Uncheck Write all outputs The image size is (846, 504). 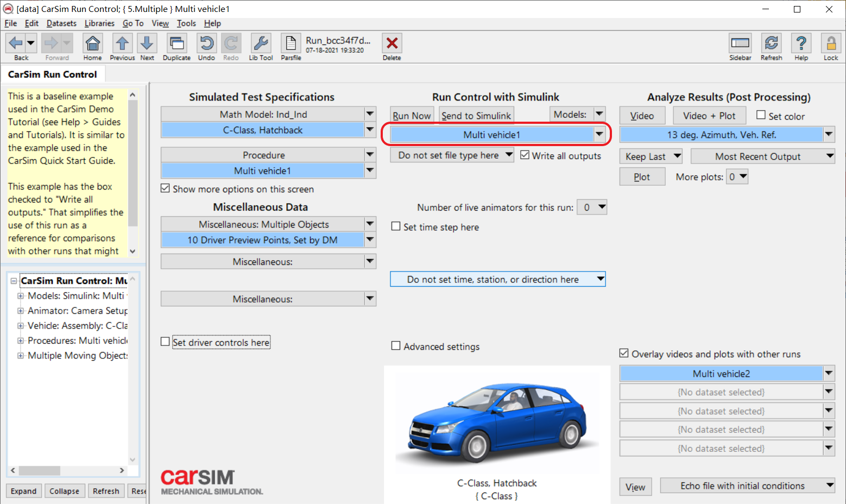[525, 155]
